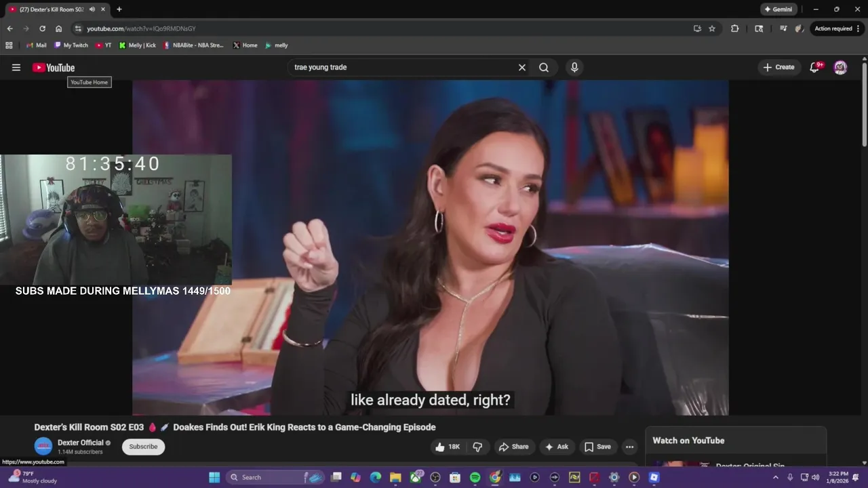868x488 pixels.
Task: Open File Explorer from the taskbar
Action: click(395, 477)
